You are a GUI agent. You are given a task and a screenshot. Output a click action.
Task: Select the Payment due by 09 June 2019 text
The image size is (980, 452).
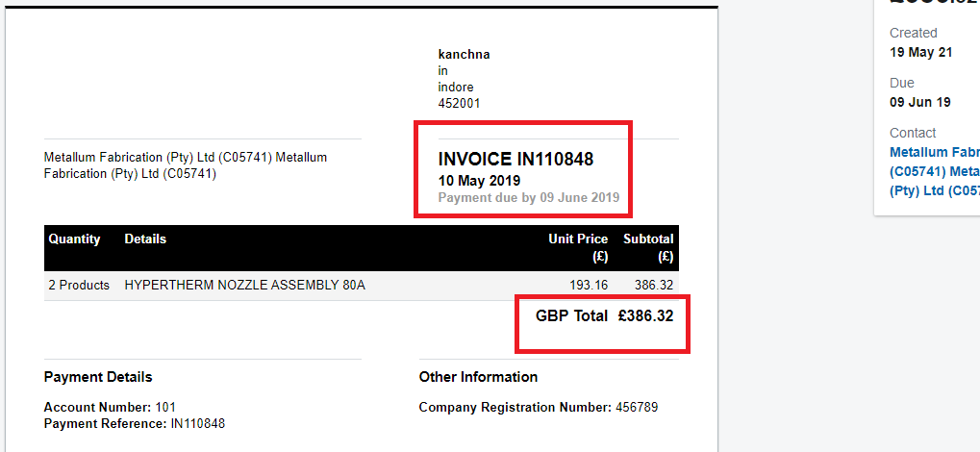coord(529,197)
